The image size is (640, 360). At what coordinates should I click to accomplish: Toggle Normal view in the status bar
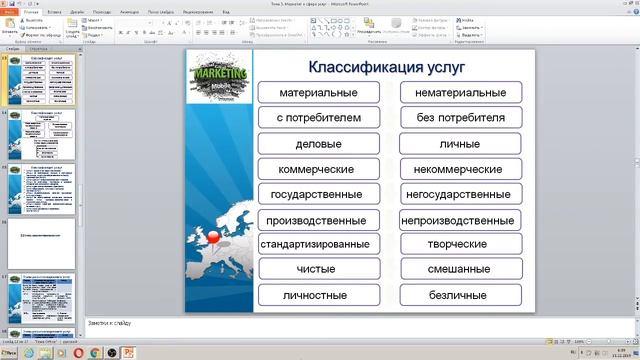click(549, 341)
